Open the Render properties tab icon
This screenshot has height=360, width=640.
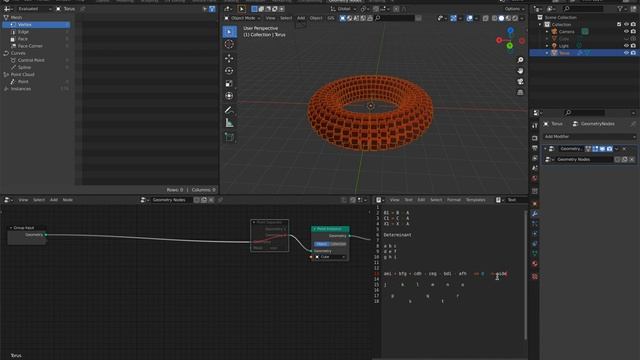tap(535, 138)
